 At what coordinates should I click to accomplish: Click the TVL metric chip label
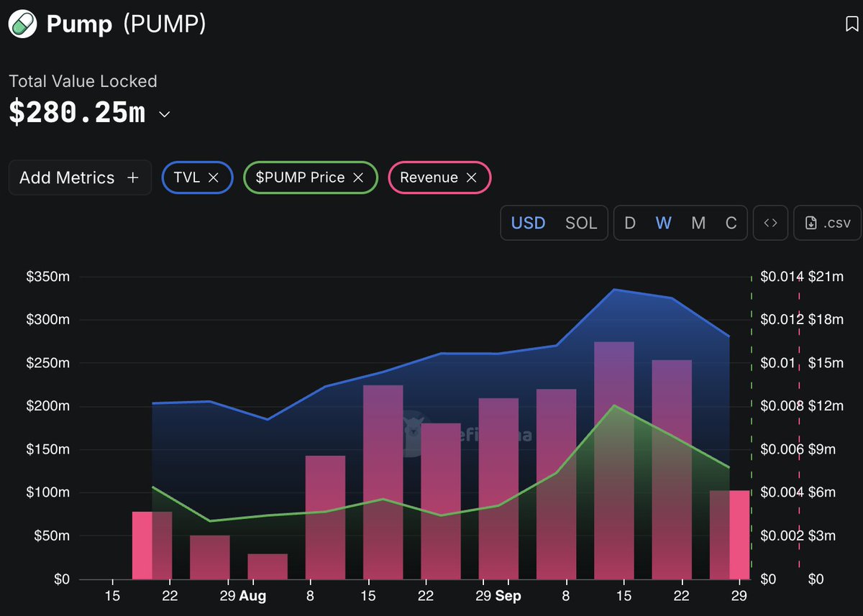point(187,178)
